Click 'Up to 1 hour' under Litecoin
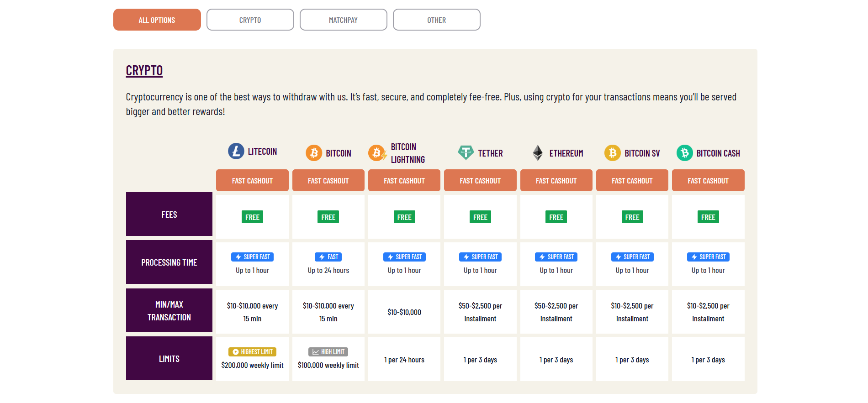This screenshot has width=868, height=403. coord(252,270)
